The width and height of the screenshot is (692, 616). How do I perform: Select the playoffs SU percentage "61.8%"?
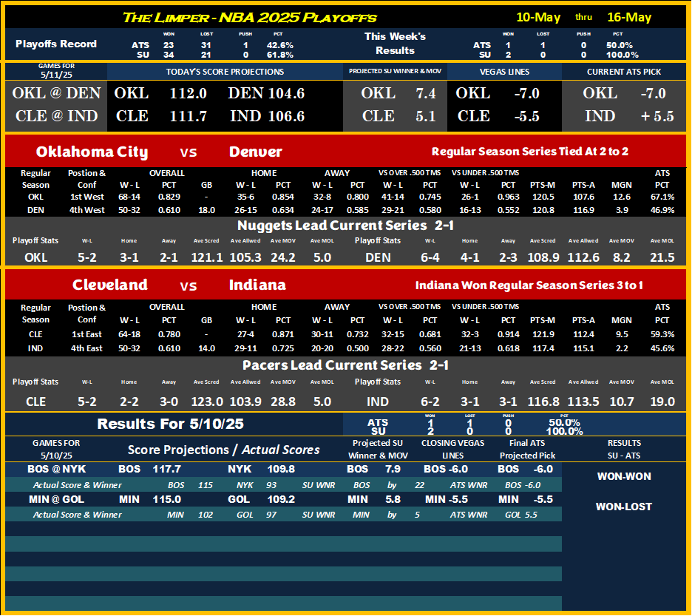click(x=279, y=55)
